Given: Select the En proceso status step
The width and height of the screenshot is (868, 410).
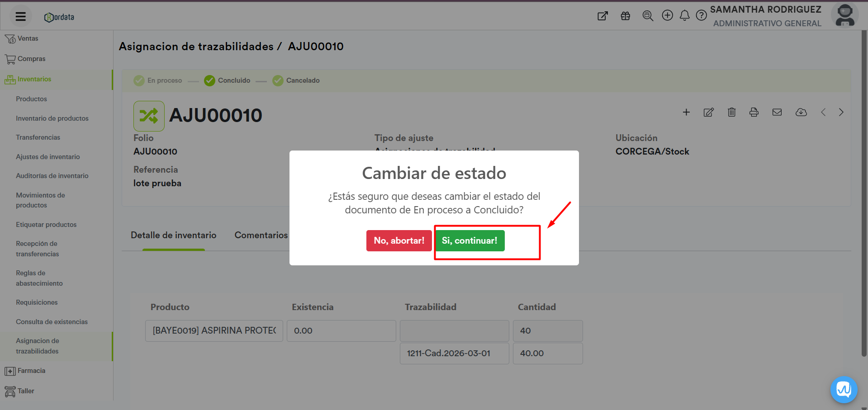Looking at the screenshot, I should pyautogui.click(x=158, y=80).
